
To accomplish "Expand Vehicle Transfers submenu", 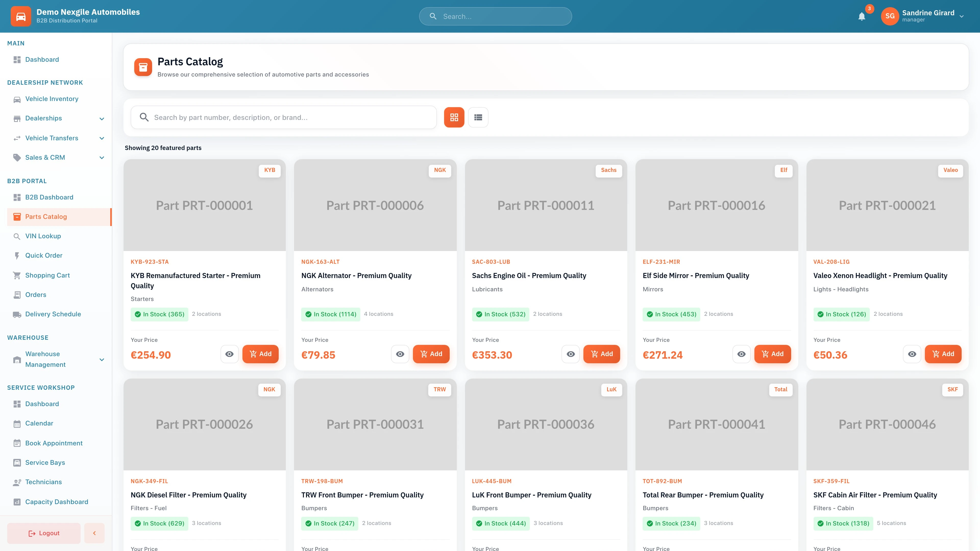I will pos(102,138).
